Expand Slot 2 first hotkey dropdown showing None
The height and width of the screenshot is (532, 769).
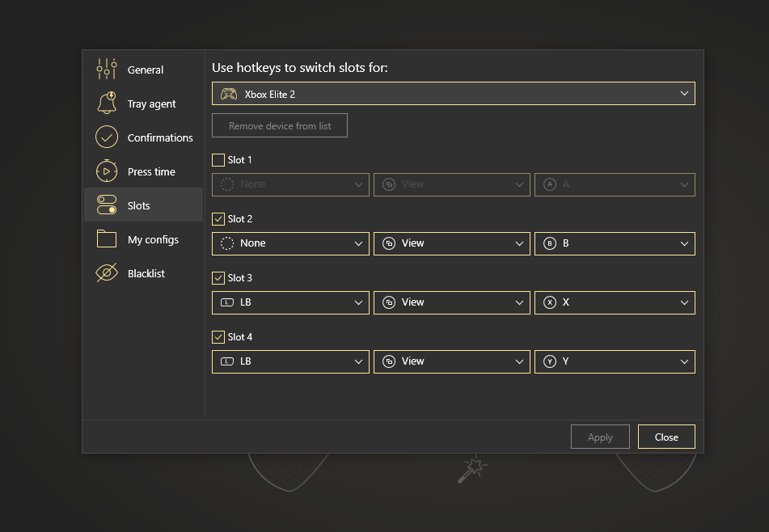(x=290, y=243)
